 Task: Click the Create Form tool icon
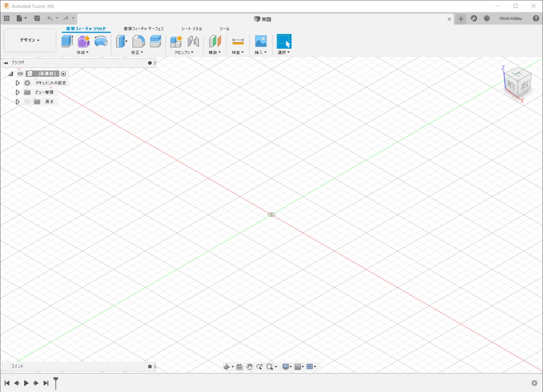[x=84, y=41]
